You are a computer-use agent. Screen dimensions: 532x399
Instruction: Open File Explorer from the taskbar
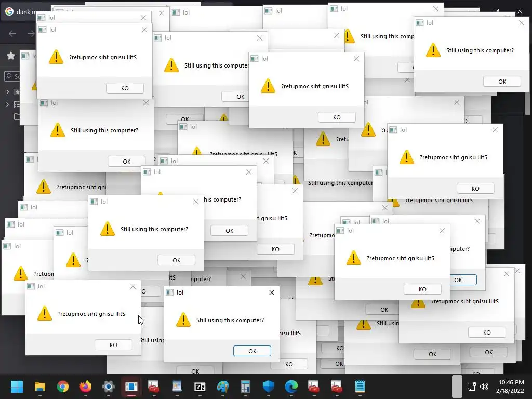39,387
